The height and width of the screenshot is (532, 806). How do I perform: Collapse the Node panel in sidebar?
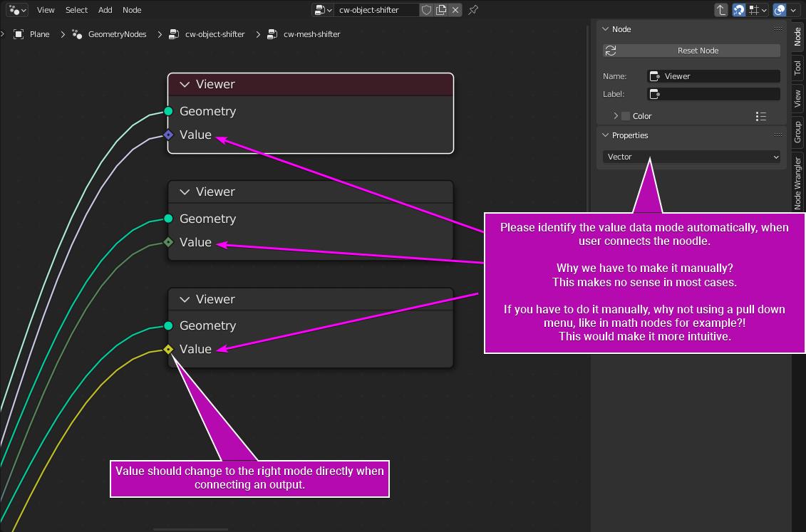606,29
